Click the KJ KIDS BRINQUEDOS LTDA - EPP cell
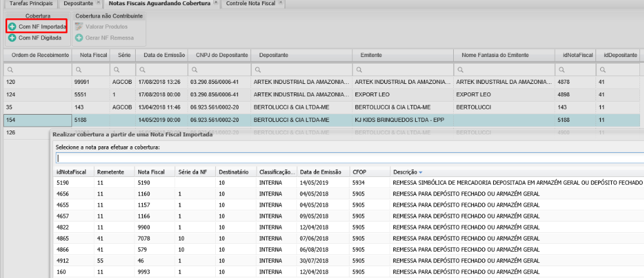 pyautogui.click(x=403, y=120)
